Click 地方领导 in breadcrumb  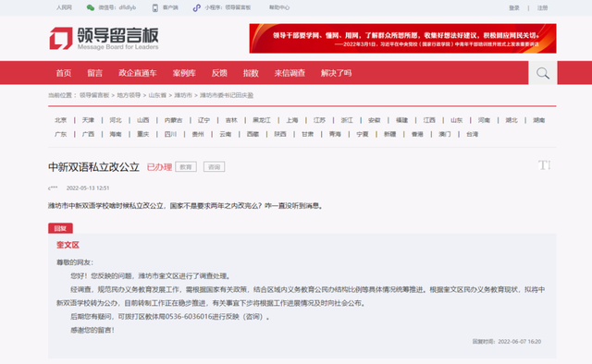(129, 95)
